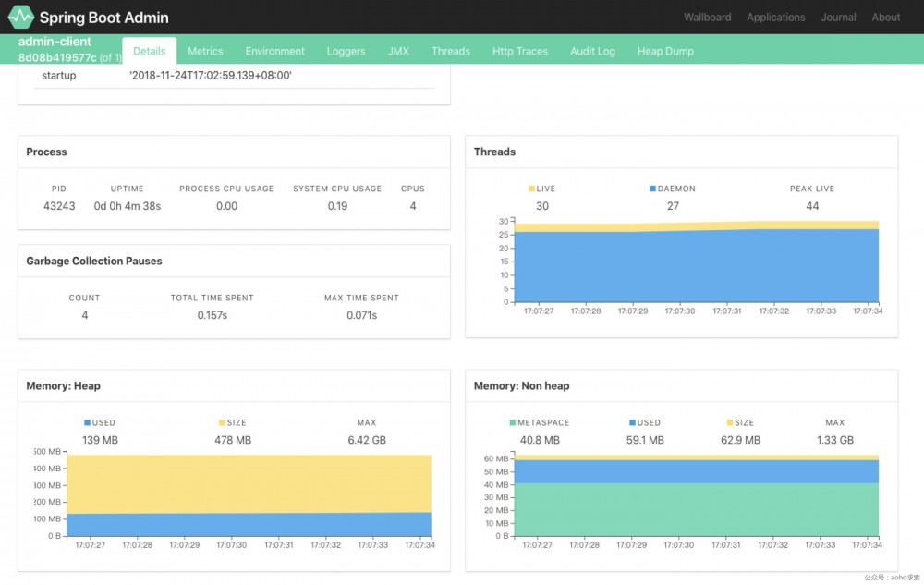Open the About page
This screenshot has height=585, width=924.
coord(886,17)
